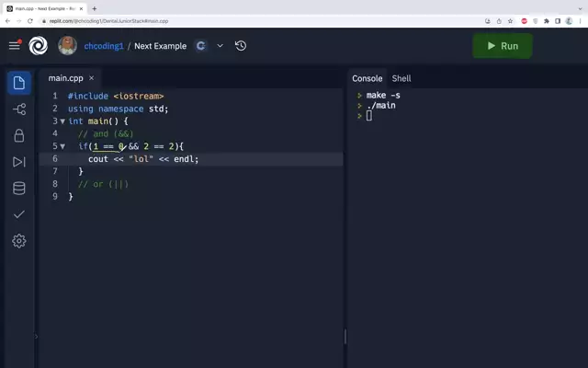This screenshot has height=368, width=588.
Task: Click the #include <iostream> line
Action: tap(116, 96)
